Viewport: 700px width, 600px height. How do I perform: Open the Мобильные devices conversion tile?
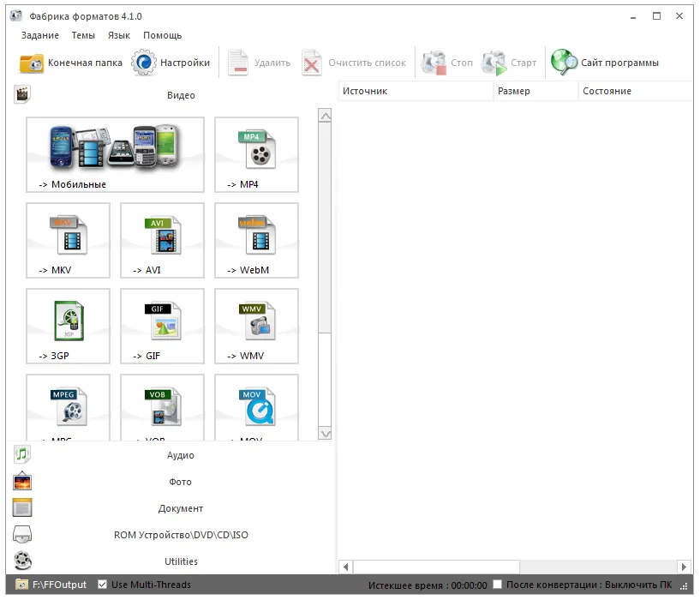click(116, 154)
